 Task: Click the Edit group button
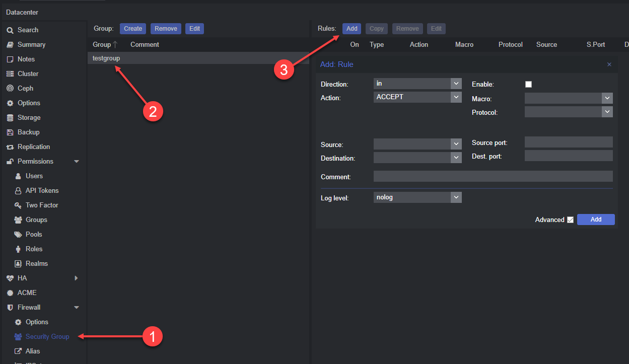tap(194, 29)
